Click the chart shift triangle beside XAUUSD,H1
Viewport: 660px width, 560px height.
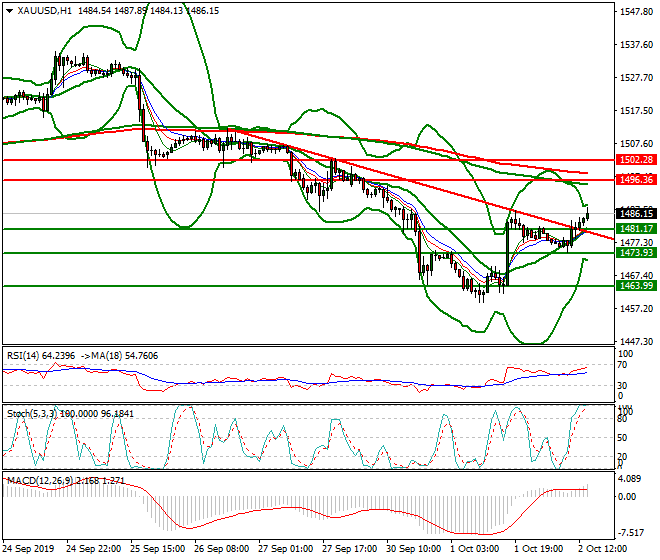tap(6, 10)
